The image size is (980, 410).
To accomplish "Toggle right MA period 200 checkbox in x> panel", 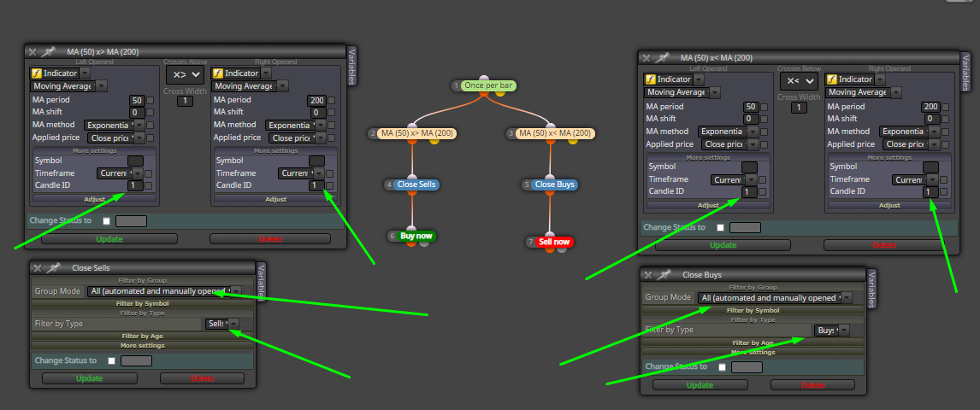I will click(331, 100).
